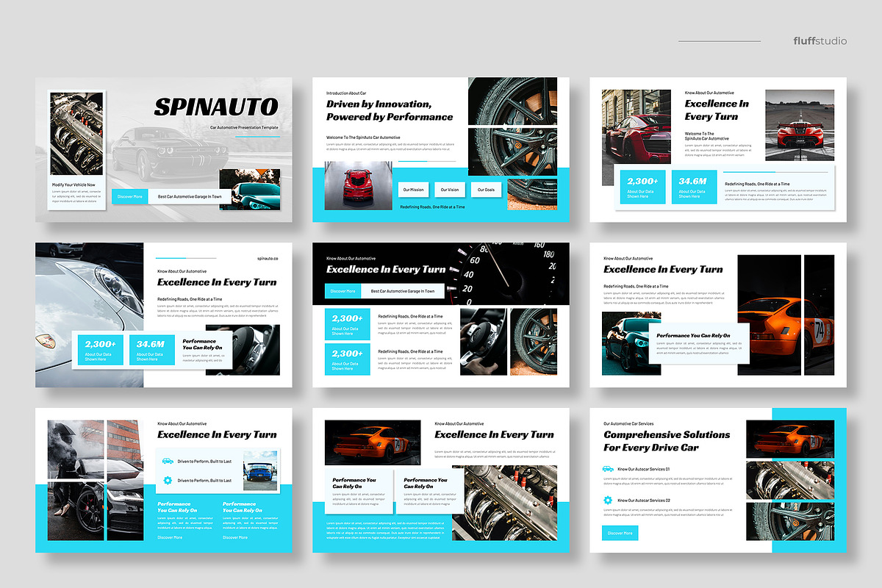
Task: Select engine photo on Comprehensive Solutions slide
Action: coord(790,479)
